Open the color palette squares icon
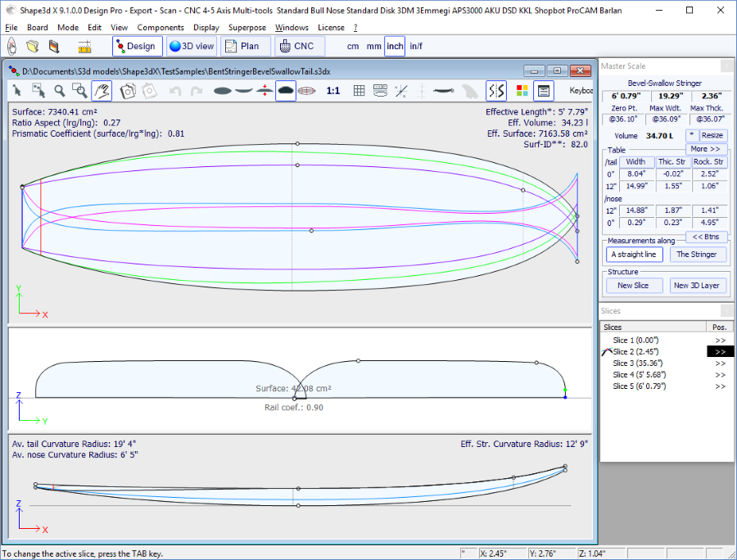 pyautogui.click(x=522, y=91)
